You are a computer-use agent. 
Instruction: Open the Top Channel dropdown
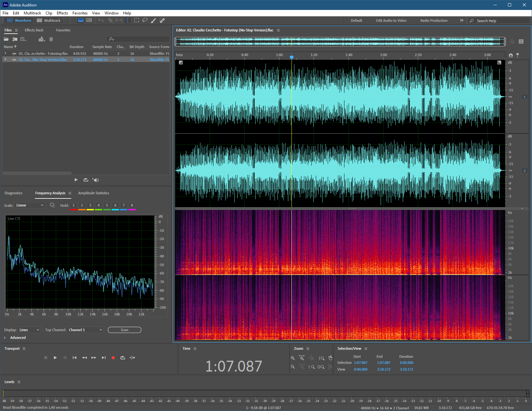[x=85, y=330]
